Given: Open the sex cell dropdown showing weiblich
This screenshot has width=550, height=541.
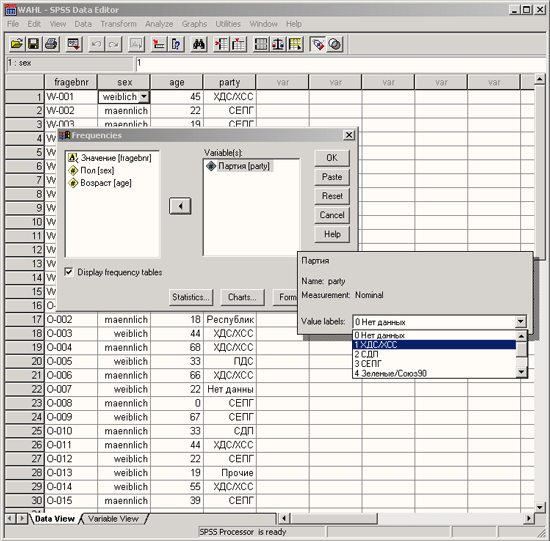Looking at the screenshot, I should coord(144,97).
